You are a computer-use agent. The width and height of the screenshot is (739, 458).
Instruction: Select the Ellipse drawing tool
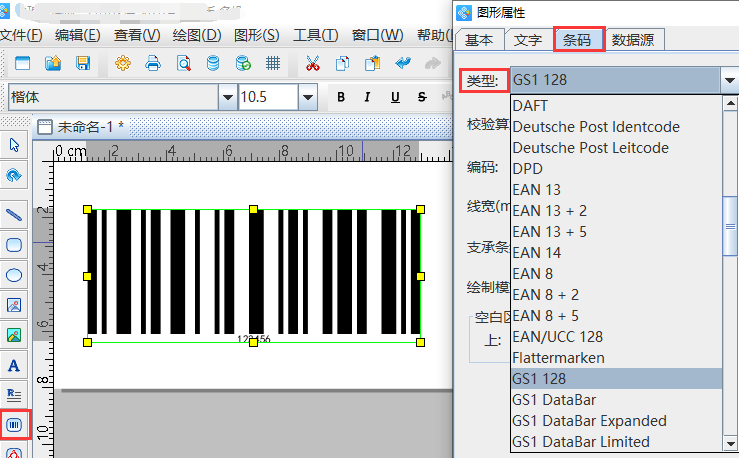tap(14, 275)
